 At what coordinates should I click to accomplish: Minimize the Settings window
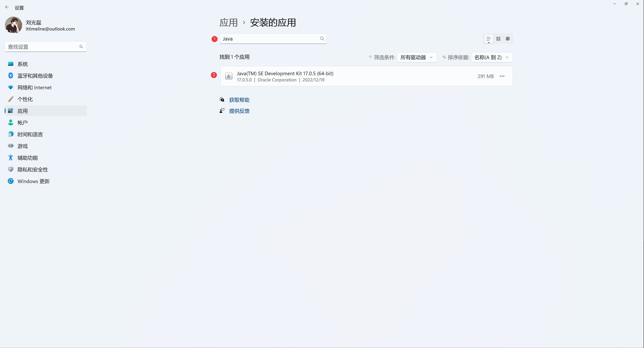point(614,4)
